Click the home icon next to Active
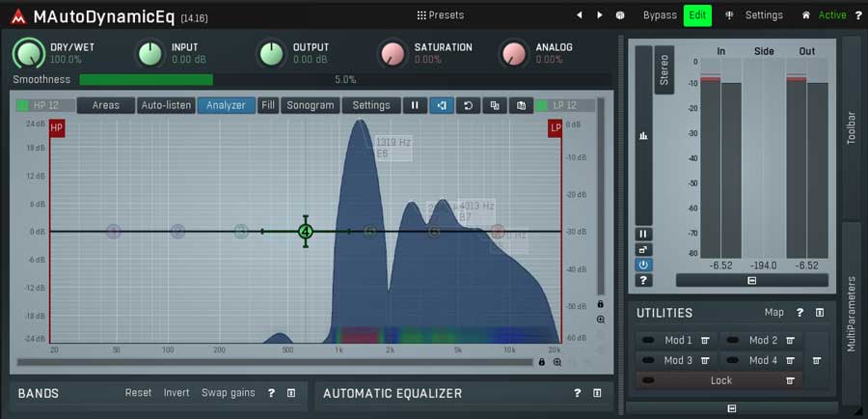 (806, 15)
